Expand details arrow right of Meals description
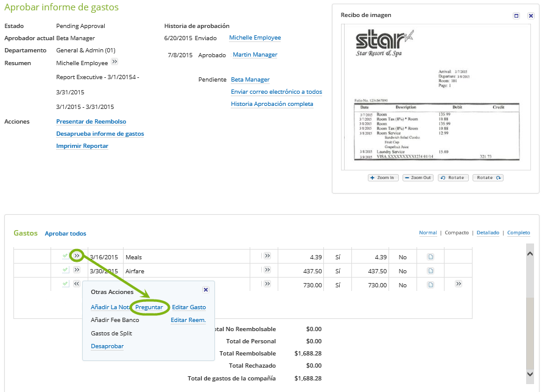The image size is (545, 392). pyautogui.click(x=267, y=256)
